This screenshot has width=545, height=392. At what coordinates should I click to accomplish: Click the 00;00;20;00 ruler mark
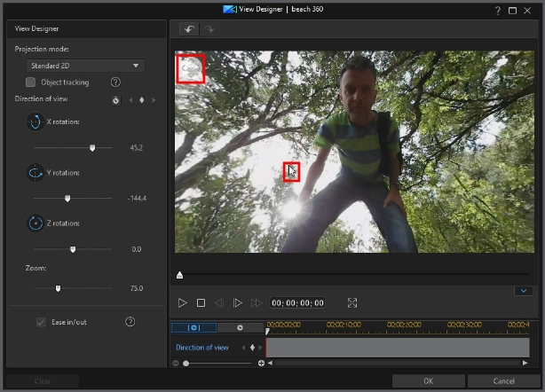[404, 325]
